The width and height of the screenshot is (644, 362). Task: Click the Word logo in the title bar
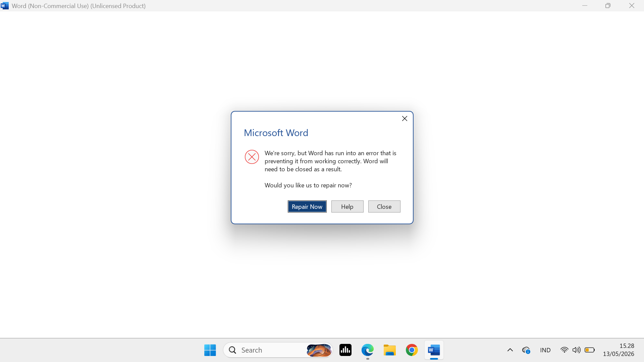(x=5, y=6)
